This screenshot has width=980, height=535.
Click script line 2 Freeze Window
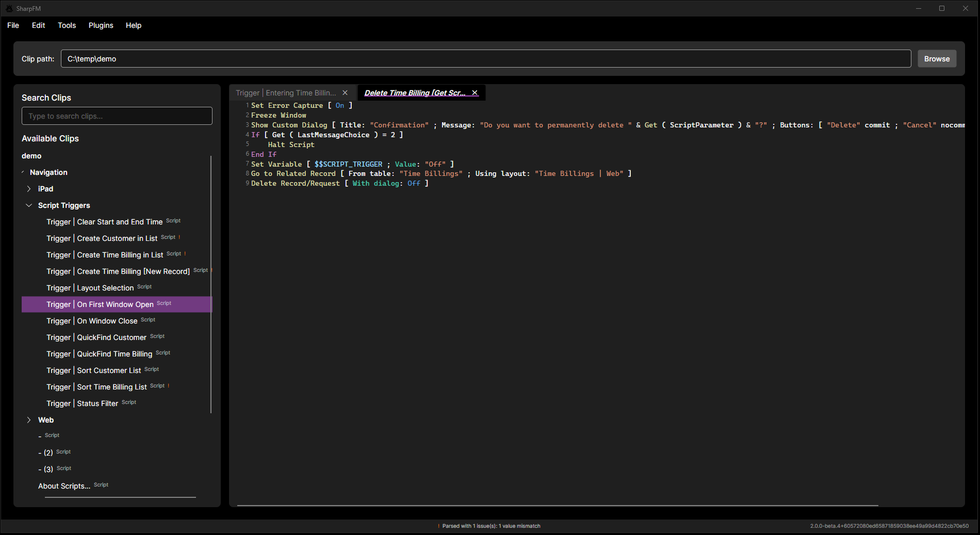(x=279, y=115)
